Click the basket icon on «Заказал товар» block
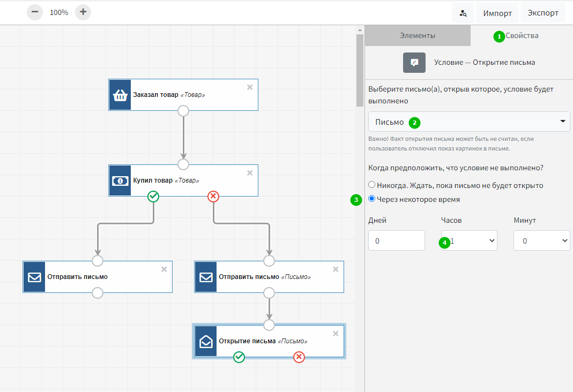The image size is (573, 392). (120, 95)
